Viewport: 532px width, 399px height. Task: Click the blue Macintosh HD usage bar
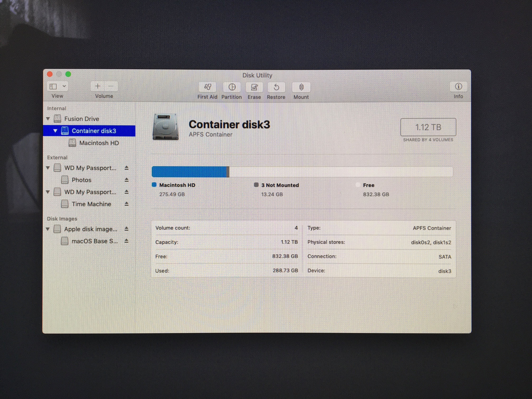pos(189,172)
